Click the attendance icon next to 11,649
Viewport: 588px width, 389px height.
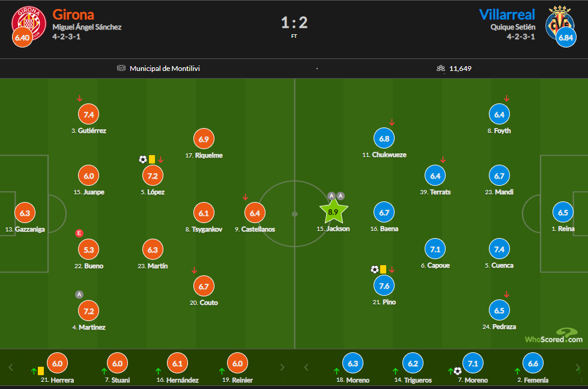pyautogui.click(x=441, y=69)
